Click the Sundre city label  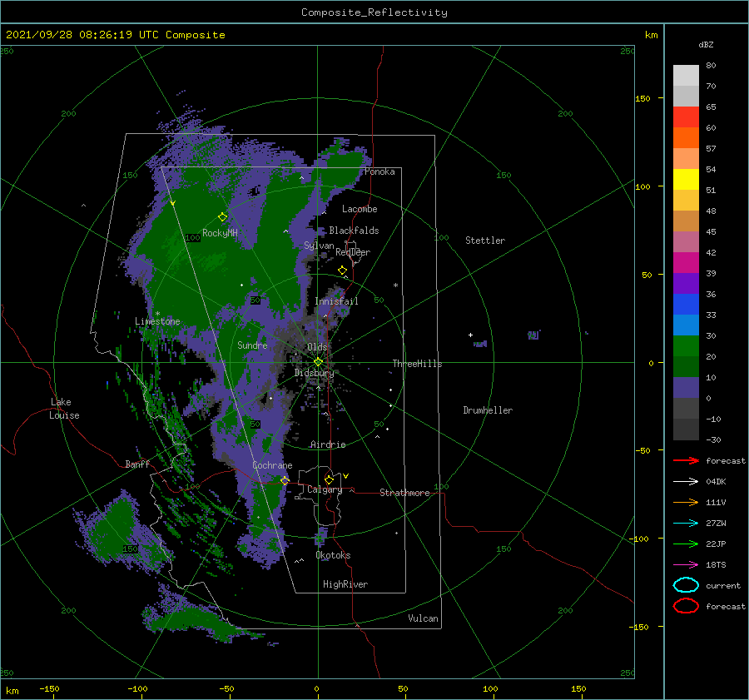pyautogui.click(x=252, y=345)
